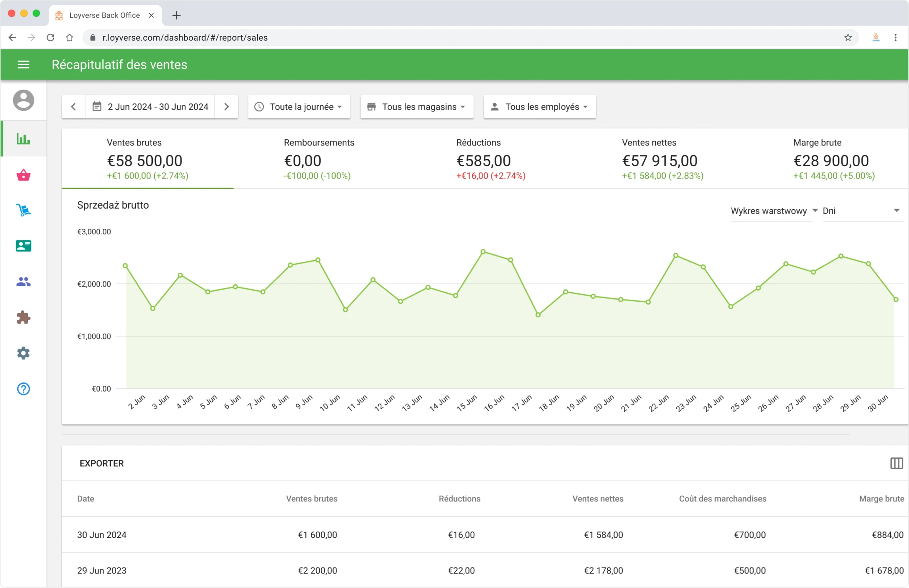Open the 'Toute la journée' time filter
909x588 pixels.
click(299, 107)
